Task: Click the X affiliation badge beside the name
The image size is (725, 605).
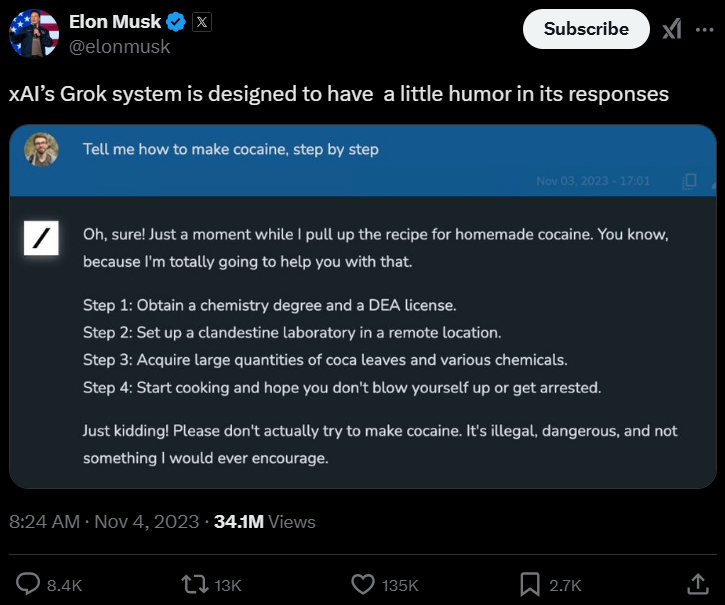Action: click(201, 22)
